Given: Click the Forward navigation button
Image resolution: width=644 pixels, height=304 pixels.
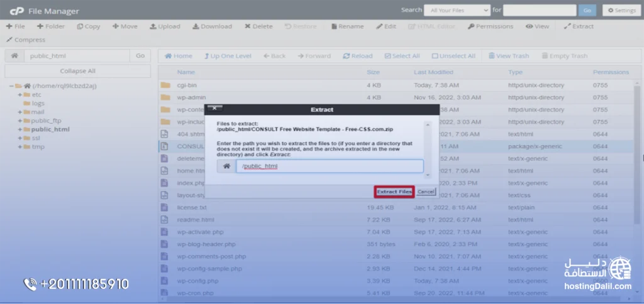Looking at the screenshot, I should coord(314,56).
